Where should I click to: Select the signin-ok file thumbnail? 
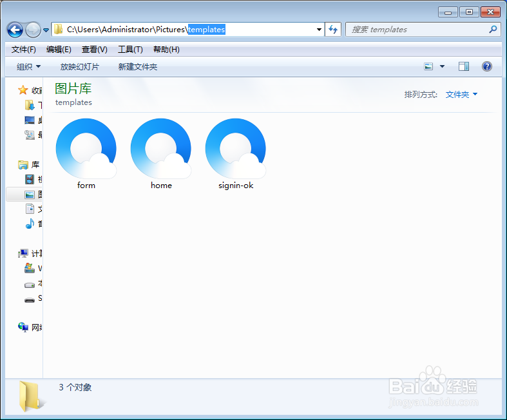(x=236, y=148)
